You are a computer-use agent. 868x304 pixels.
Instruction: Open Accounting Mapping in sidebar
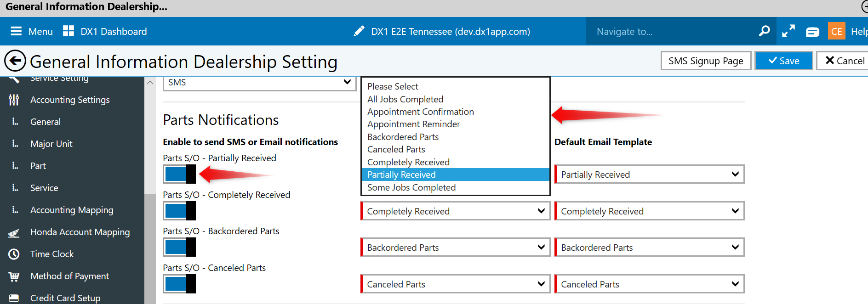click(72, 210)
